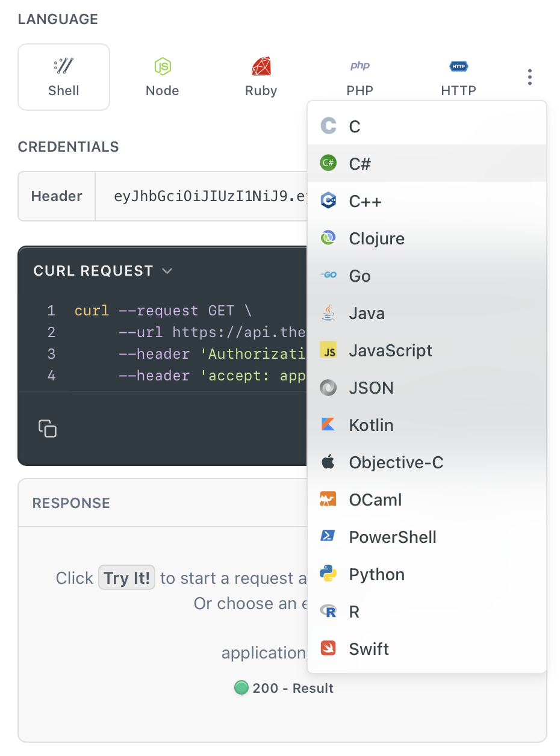Image resolution: width=560 pixels, height=756 pixels.
Task: Click the Header credentials token field
Action: pos(202,196)
